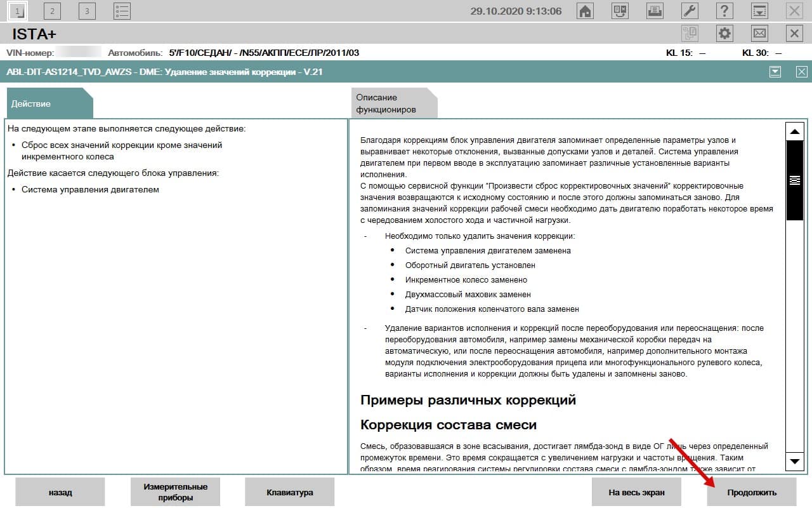This screenshot has width=812, height=508.
Task: Click the KL 15 status indicator
Action: pyautogui.click(x=686, y=53)
